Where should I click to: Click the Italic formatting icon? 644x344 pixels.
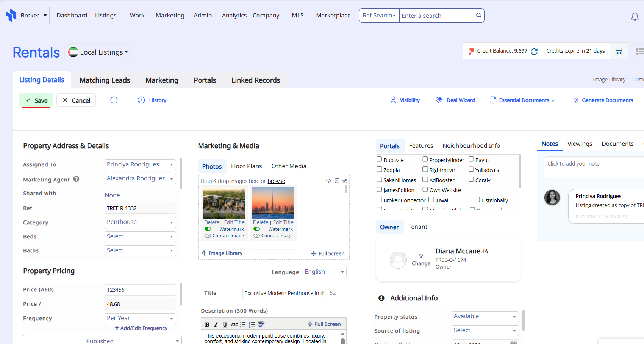216,325
